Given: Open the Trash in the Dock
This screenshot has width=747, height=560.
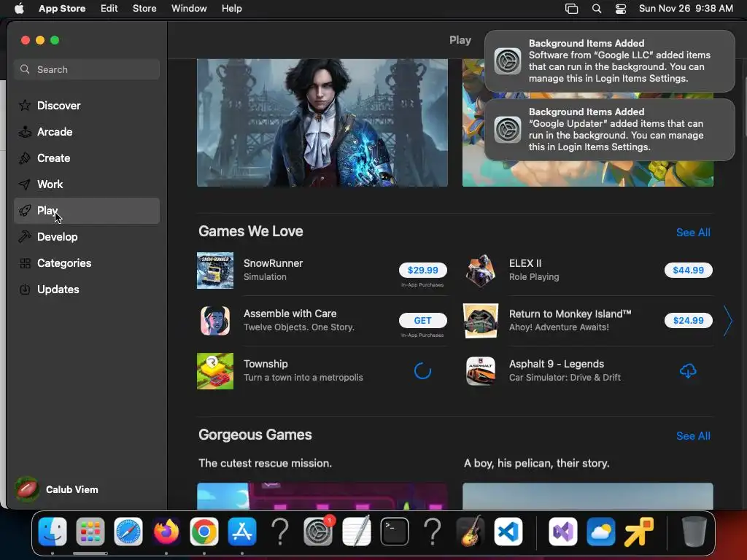Looking at the screenshot, I should tap(694, 532).
